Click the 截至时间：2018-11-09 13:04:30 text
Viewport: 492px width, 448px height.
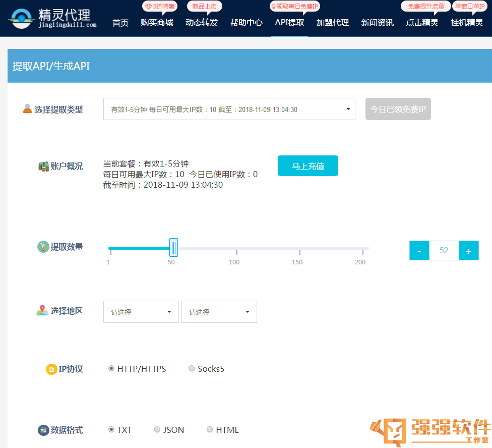(x=163, y=185)
